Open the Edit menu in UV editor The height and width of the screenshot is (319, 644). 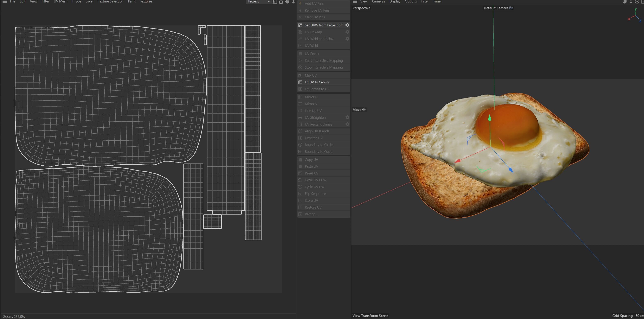(22, 1)
